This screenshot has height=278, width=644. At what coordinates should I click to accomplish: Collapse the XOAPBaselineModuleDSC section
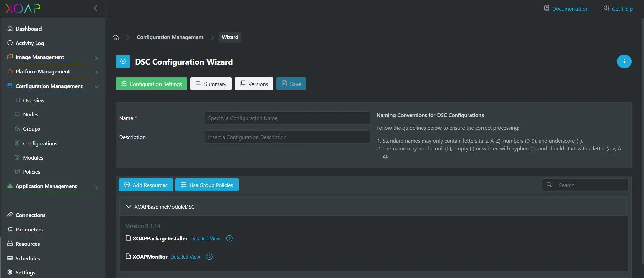point(128,207)
